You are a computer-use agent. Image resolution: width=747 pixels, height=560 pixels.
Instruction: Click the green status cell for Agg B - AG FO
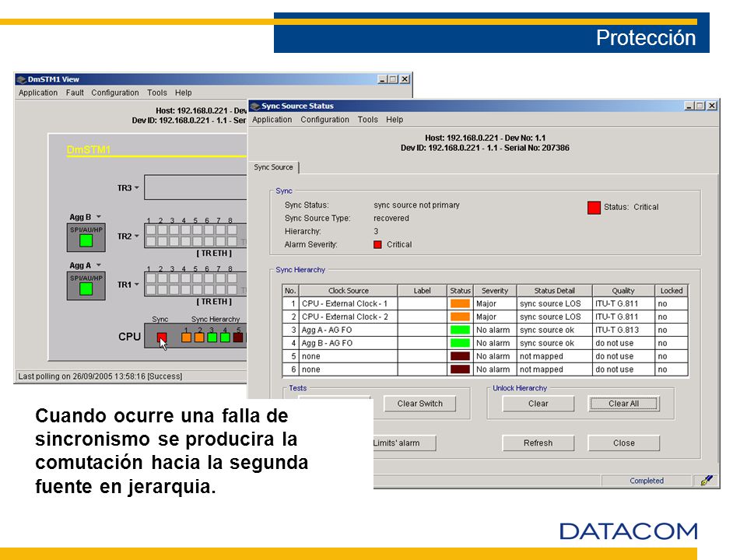[460, 343]
